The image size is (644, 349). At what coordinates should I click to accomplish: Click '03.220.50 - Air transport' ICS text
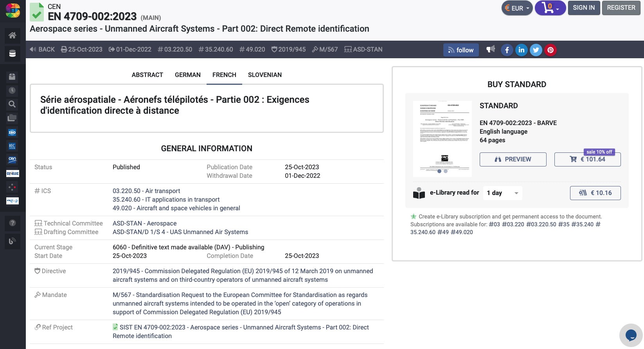click(x=146, y=191)
